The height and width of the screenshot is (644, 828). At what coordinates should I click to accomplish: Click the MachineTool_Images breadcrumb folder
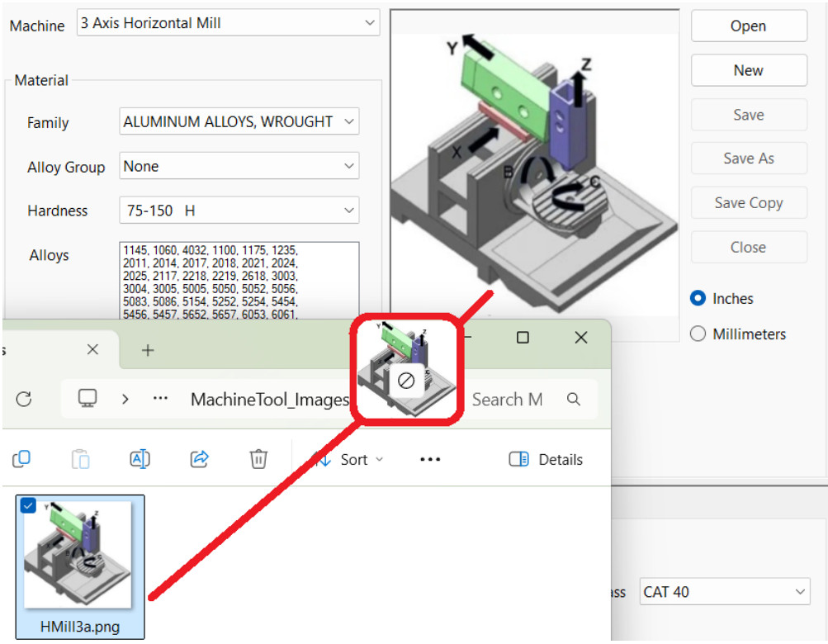pyautogui.click(x=270, y=400)
